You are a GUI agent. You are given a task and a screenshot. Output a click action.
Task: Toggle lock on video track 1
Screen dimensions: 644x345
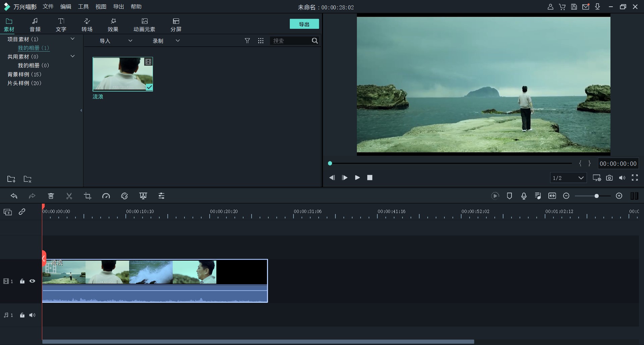point(22,281)
